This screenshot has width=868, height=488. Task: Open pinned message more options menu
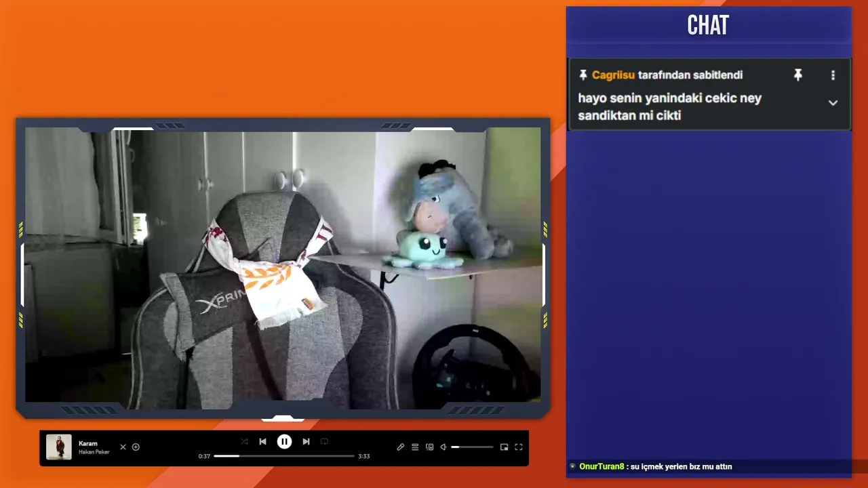coord(833,75)
